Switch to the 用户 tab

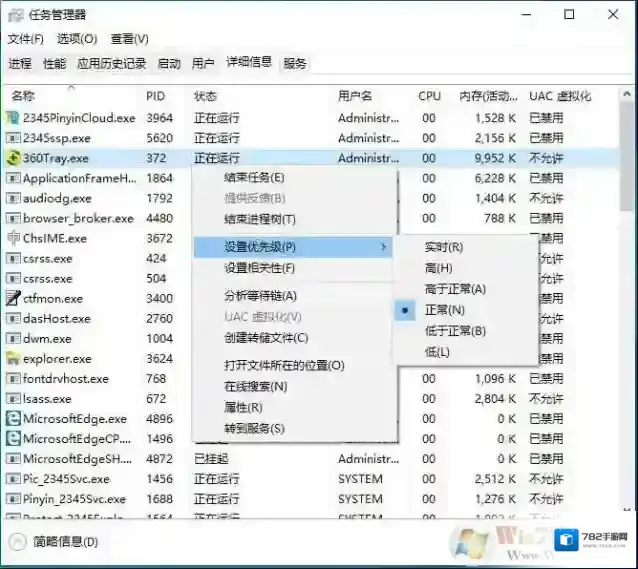tap(203, 63)
